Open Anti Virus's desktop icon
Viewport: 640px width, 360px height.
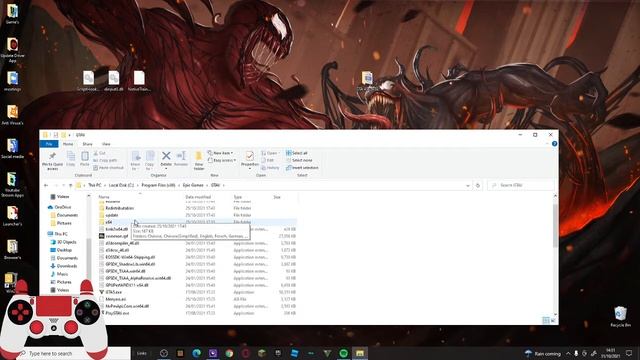pos(12,115)
